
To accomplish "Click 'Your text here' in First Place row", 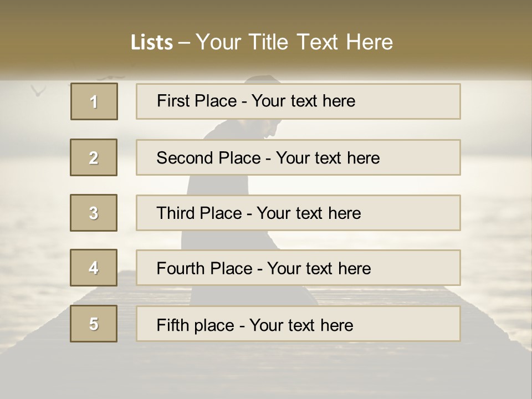I will [x=303, y=101].
